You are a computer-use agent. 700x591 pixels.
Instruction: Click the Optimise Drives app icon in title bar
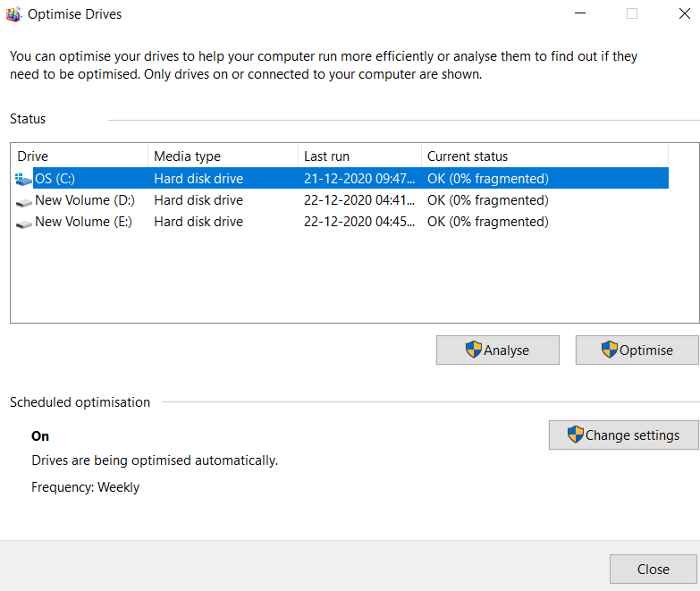click(13, 14)
